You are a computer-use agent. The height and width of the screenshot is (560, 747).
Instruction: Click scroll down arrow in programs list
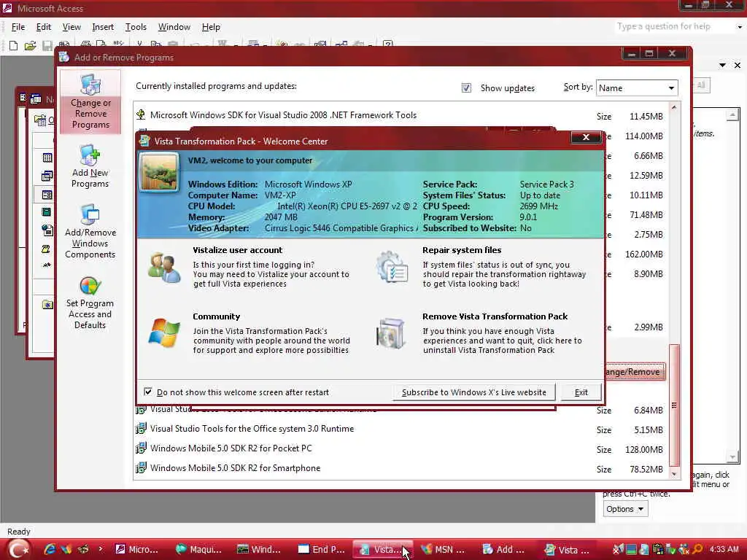pyautogui.click(x=673, y=474)
